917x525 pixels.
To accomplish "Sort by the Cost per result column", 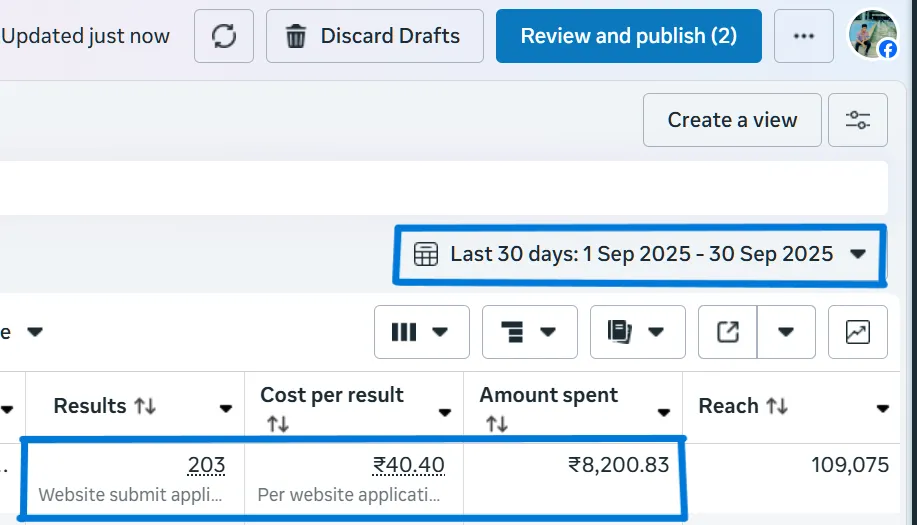I will 277,424.
